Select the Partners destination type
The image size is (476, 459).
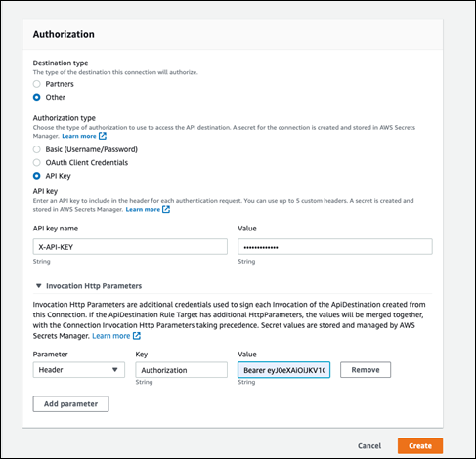37,84
